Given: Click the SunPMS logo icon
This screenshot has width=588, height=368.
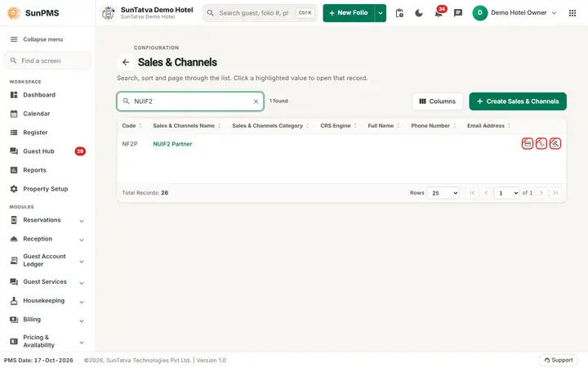Looking at the screenshot, I should [14, 13].
